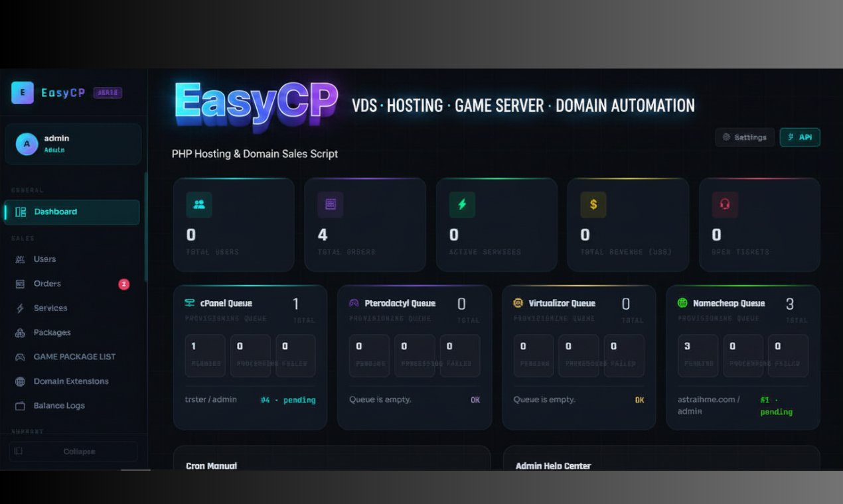Click the Balance Logs sidebar icon
The height and width of the screenshot is (504, 843).
click(20, 406)
